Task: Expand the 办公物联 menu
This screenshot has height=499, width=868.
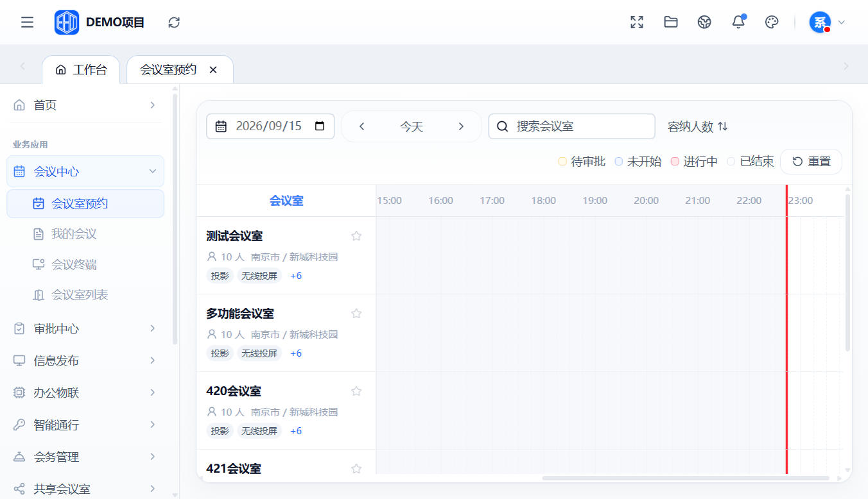Action: coord(85,393)
